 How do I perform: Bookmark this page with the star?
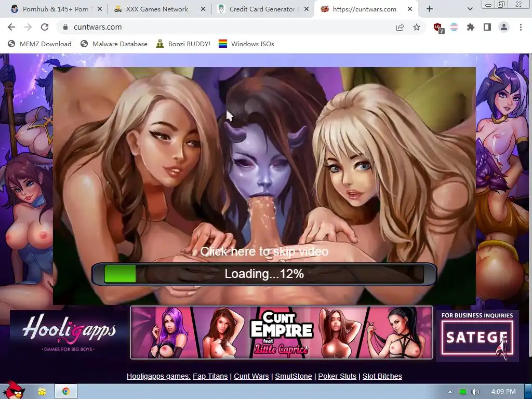coord(417,27)
